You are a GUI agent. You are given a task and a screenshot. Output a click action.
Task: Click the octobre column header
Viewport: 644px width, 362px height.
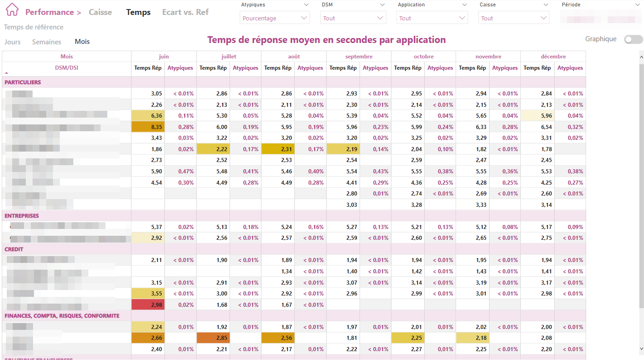pos(423,57)
